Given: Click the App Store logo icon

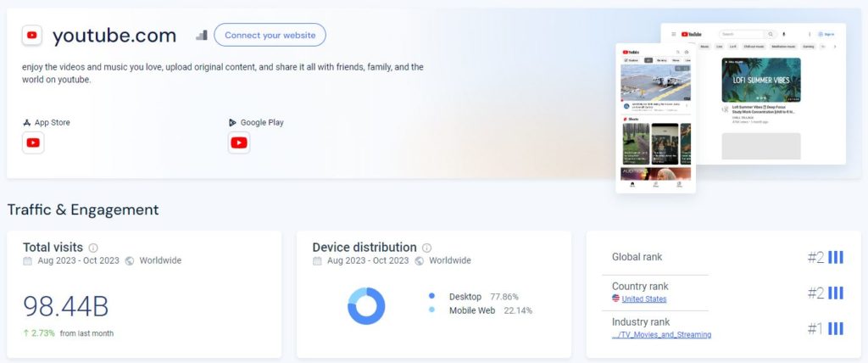Looking at the screenshot, I should click(26, 122).
